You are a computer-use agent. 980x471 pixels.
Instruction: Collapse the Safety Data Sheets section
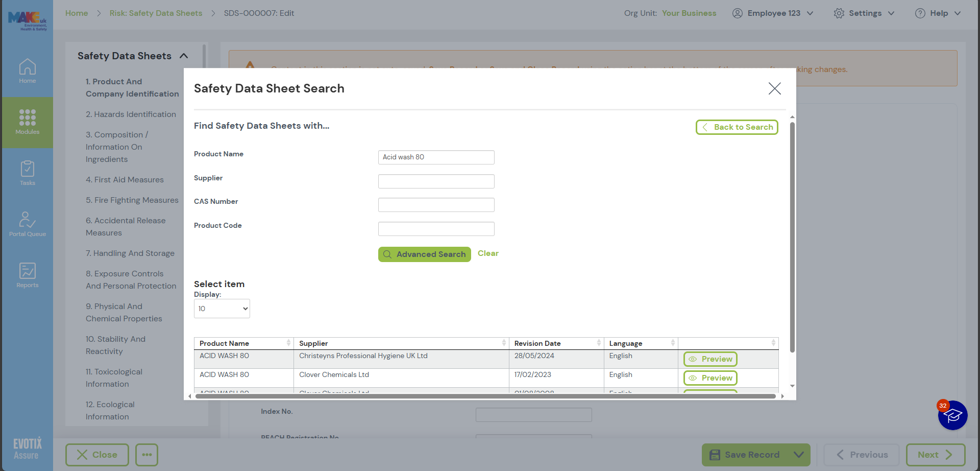click(x=184, y=56)
